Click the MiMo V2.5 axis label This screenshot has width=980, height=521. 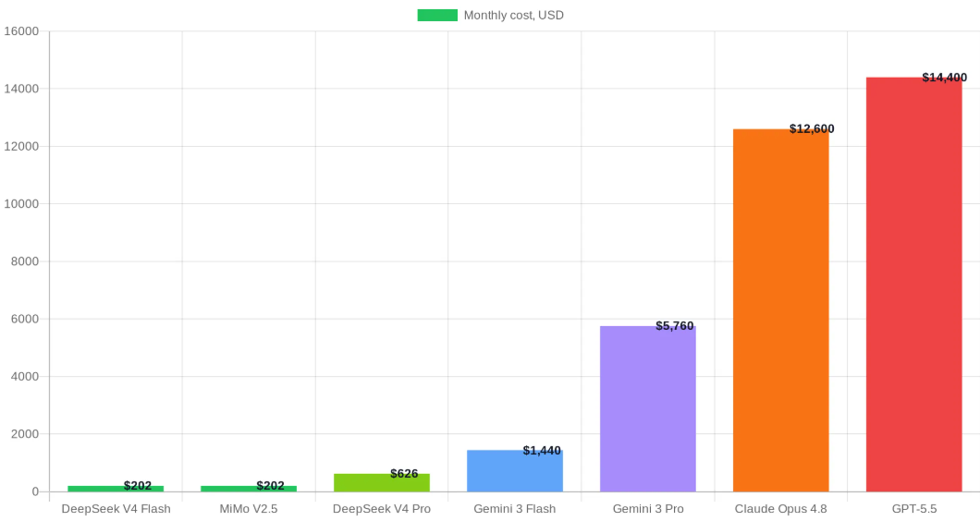tap(249, 509)
